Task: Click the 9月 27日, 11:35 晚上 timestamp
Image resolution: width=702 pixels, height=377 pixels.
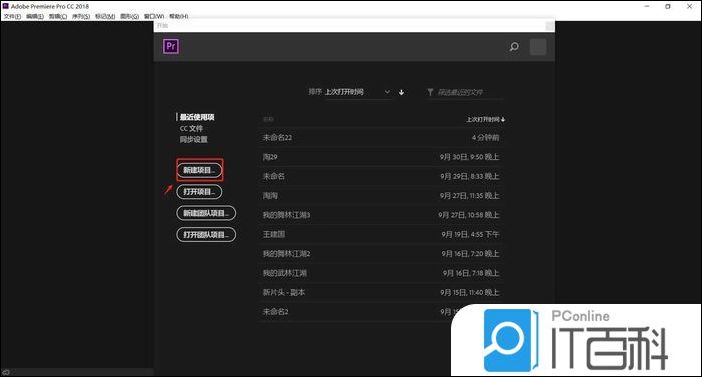Action: click(469, 196)
